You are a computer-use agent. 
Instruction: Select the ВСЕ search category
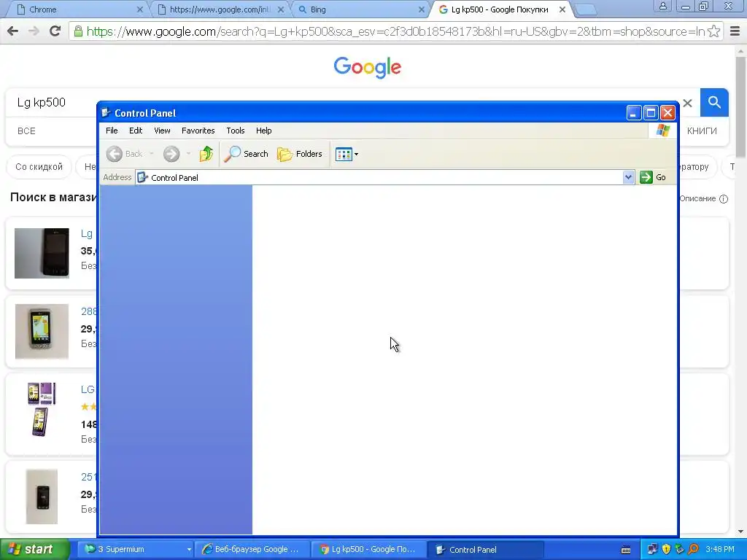pyautogui.click(x=27, y=131)
